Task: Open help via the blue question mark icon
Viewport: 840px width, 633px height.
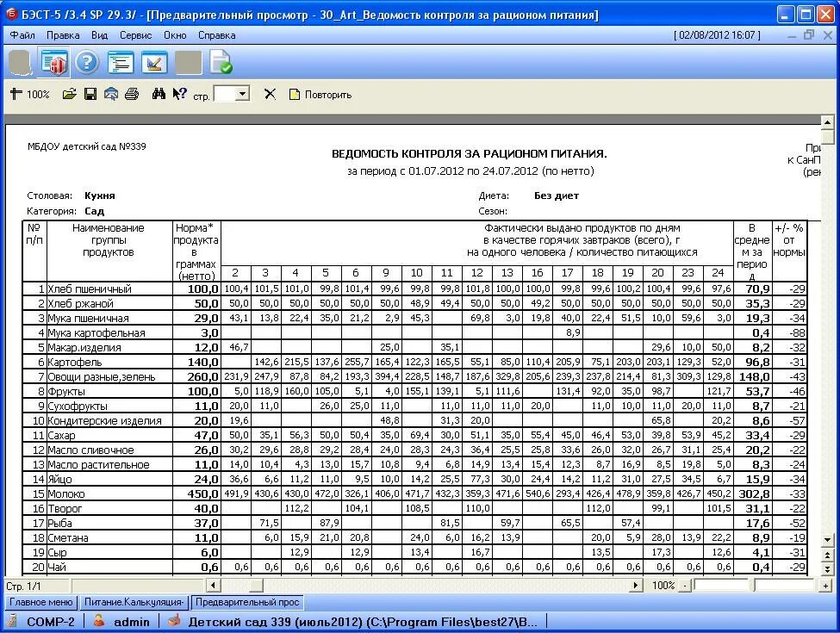Action: pyautogui.click(x=87, y=63)
